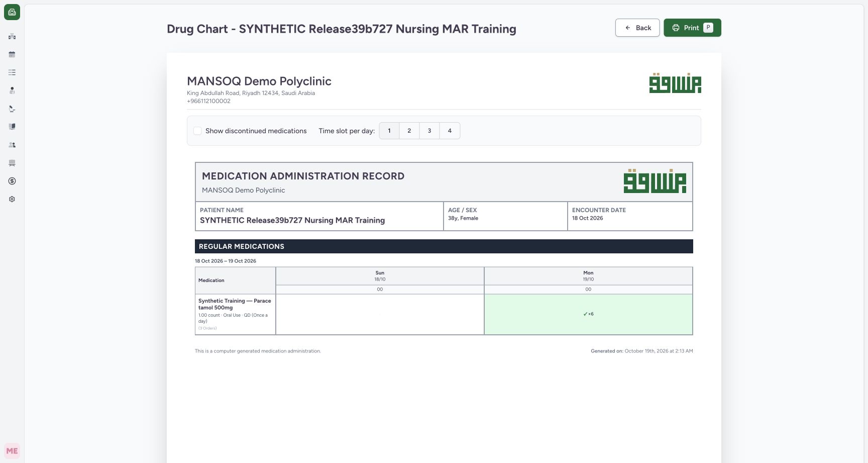Click the Print button
This screenshot has height=463, width=868.
pyautogui.click(x=692, y=28)
